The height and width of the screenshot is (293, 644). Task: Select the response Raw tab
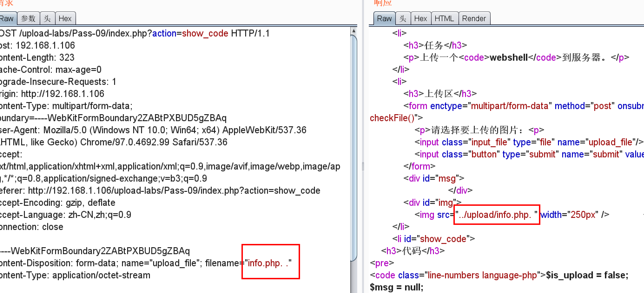[x=384, y=19]
